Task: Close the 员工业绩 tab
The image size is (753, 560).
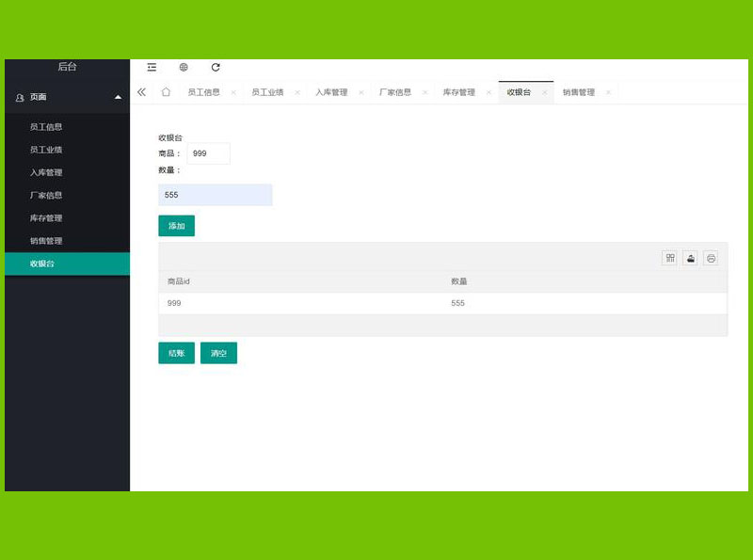Action: (x=297, y=92)
